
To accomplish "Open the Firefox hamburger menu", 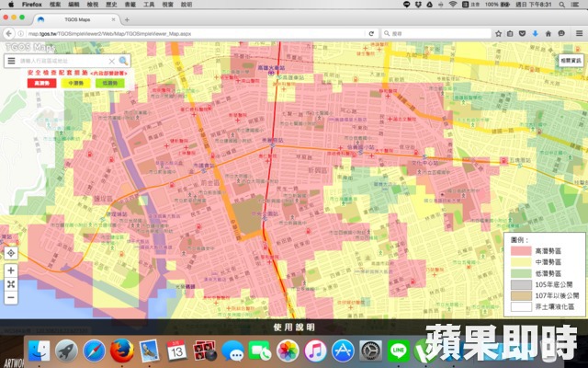I will [x=579, y=34].
